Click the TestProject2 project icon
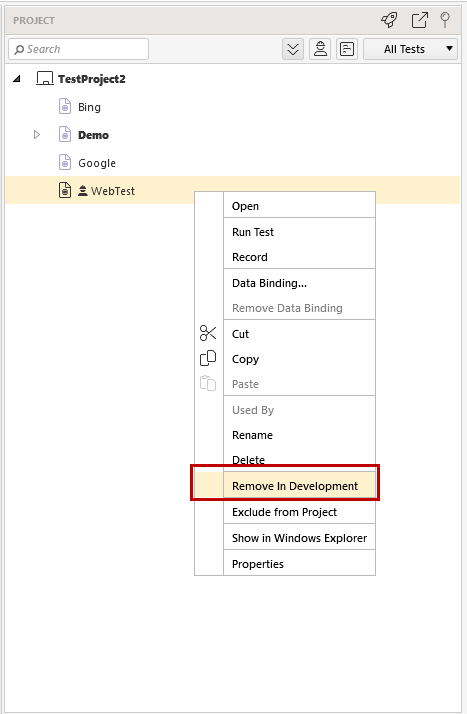 [x=44, y=78]
